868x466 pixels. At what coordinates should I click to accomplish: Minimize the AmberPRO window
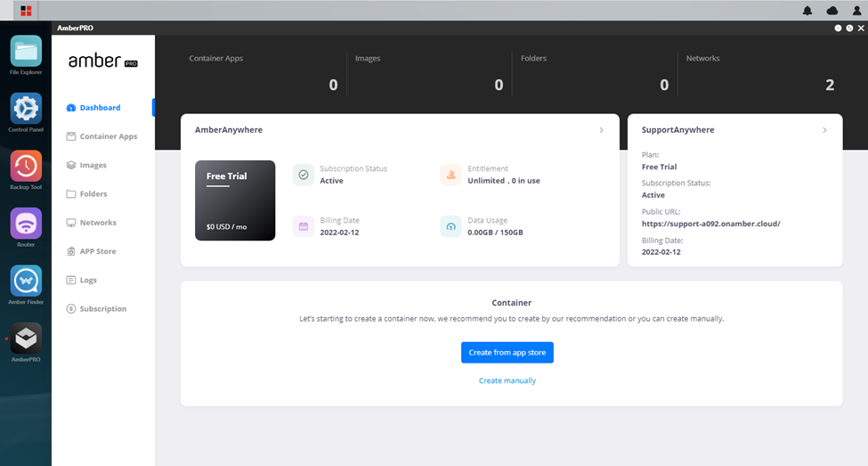(838, 28)
